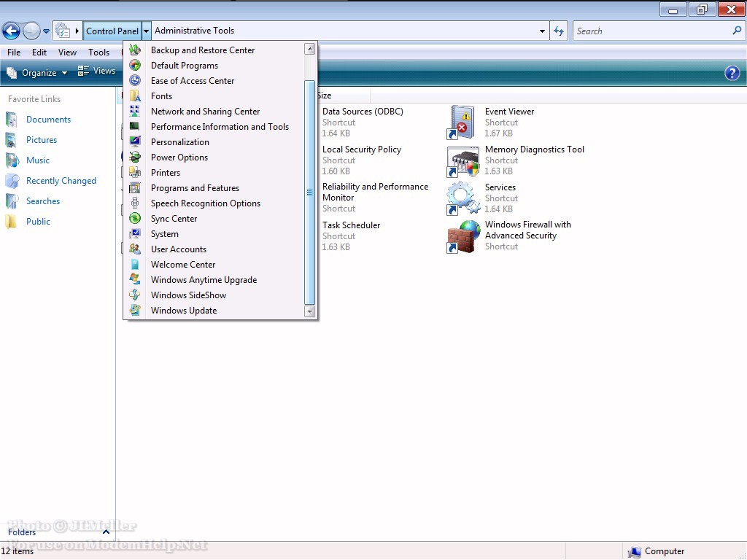Viewport: 747px width, 560px height.
Task: Collapse the Folders pane chevron
Action: (107, 532)
